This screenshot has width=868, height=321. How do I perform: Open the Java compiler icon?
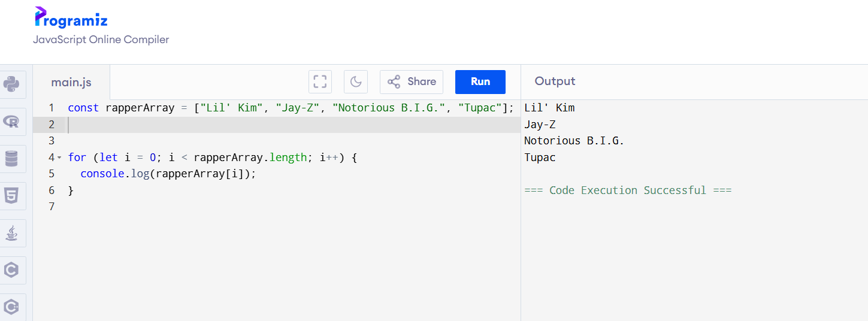click(11, 233)
